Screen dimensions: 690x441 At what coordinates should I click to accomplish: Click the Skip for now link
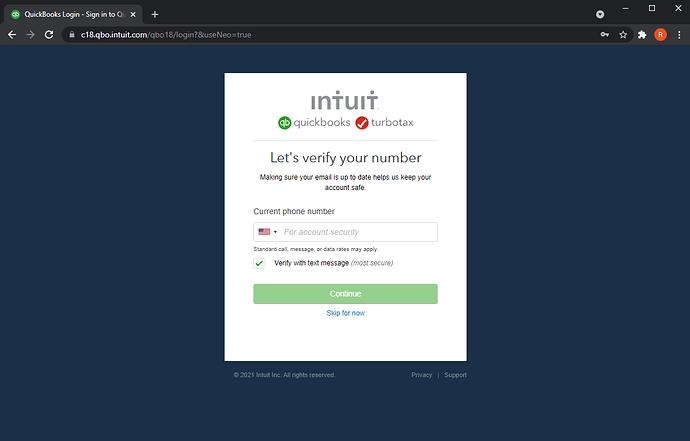[x=345, y=313]
